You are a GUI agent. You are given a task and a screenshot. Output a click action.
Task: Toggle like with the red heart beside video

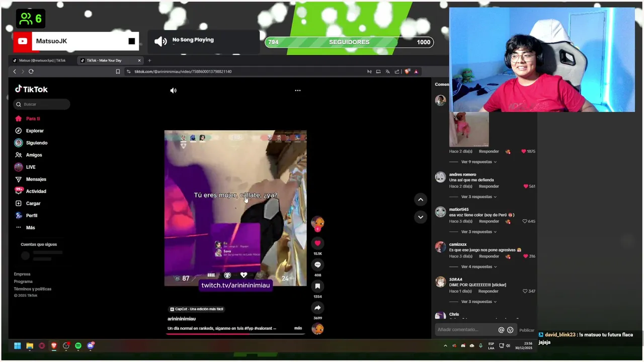[317, 243]
